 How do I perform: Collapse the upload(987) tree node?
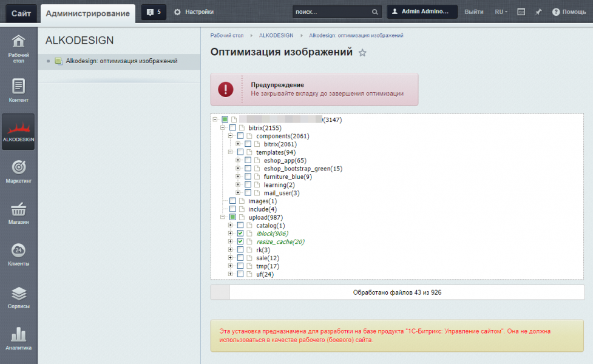(223, 217)
